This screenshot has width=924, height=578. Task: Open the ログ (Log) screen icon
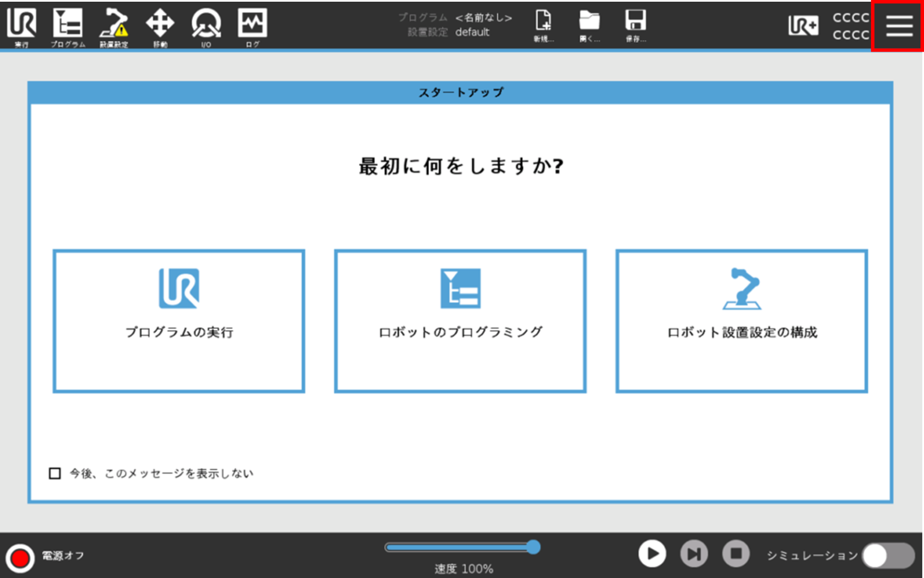click(253, 26)
